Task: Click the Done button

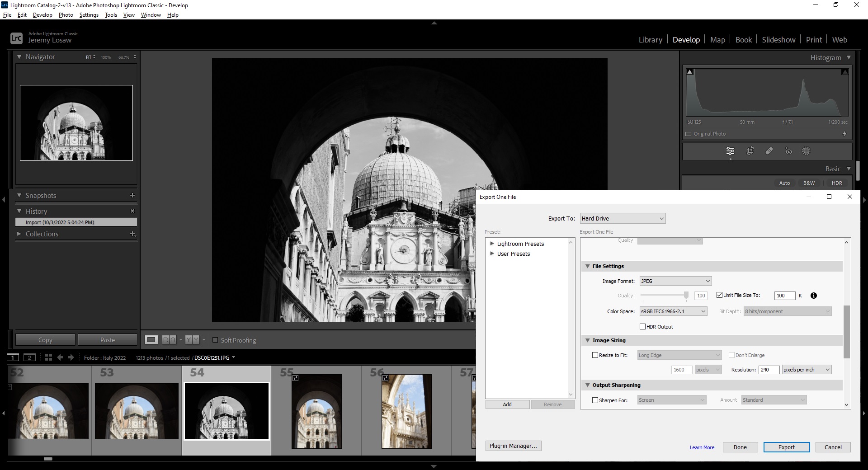Action: point(740,447)
